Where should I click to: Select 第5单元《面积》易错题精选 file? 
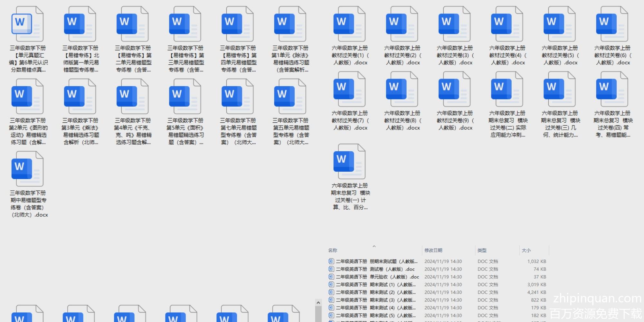click(185, 97)
